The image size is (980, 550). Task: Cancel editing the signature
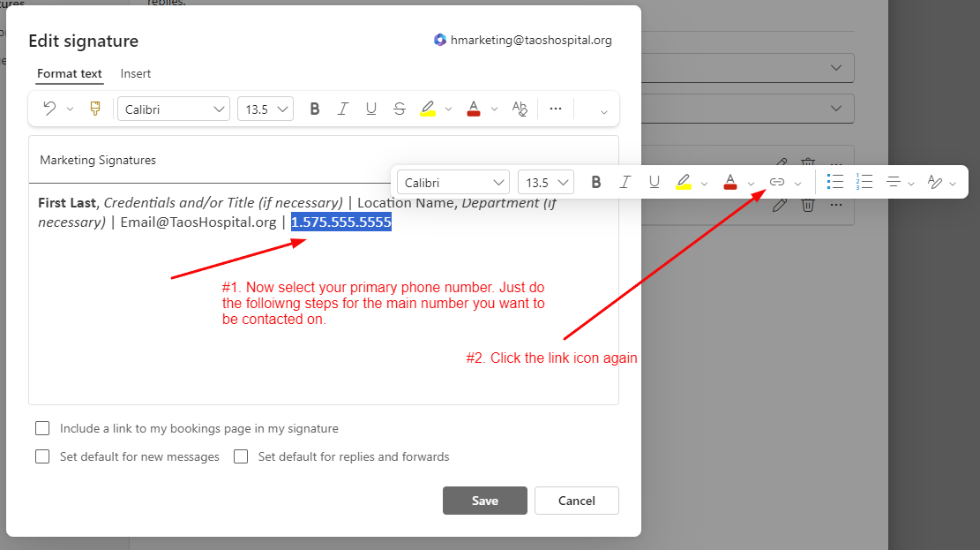pos(576,501)
